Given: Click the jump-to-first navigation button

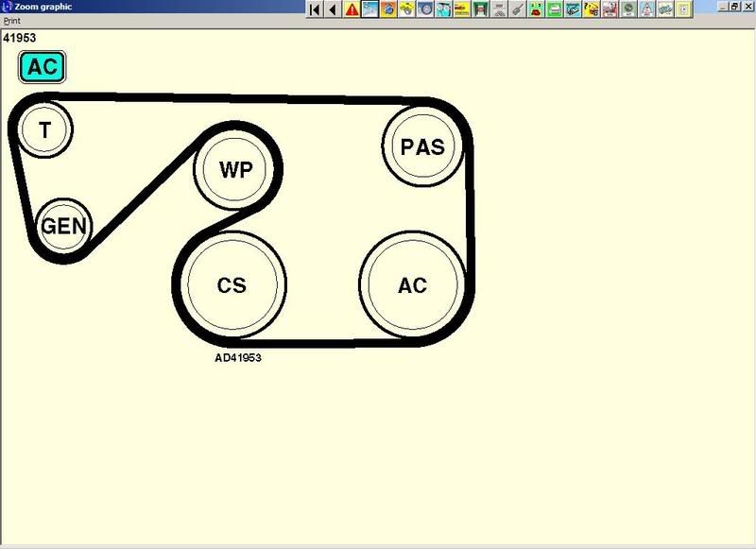Looking at the screenshot, I should tap(313, 9).
